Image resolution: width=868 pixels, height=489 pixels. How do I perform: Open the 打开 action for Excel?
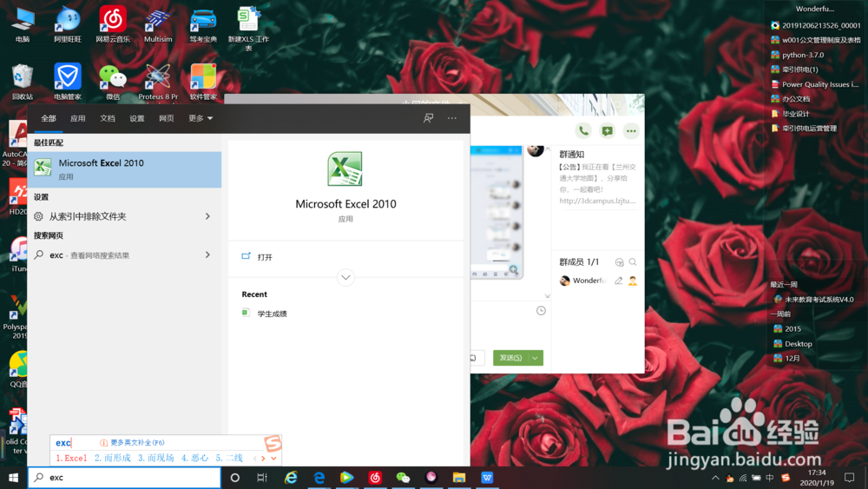[x=265, y=257]
